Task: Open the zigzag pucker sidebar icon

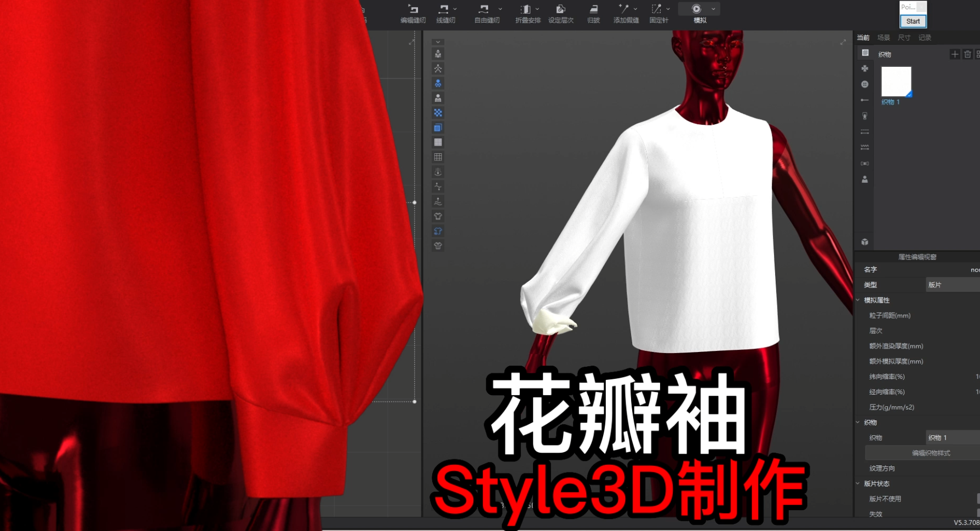Action: coord(865,147)
